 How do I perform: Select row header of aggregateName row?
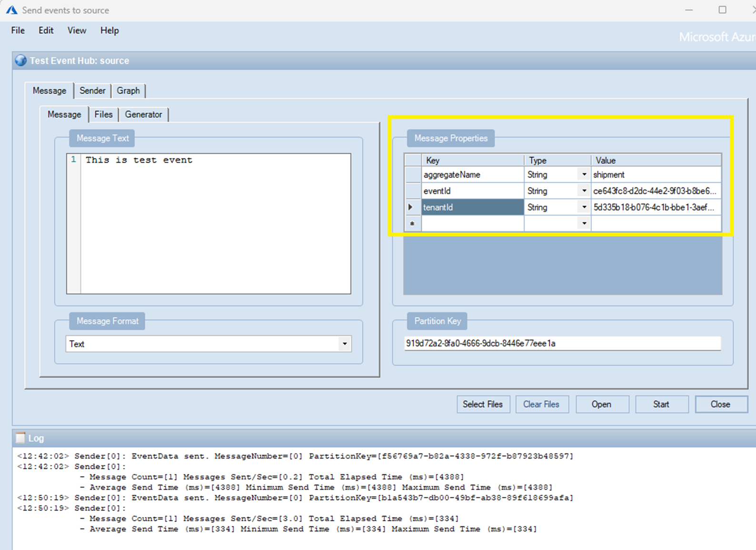click(412, 175)
